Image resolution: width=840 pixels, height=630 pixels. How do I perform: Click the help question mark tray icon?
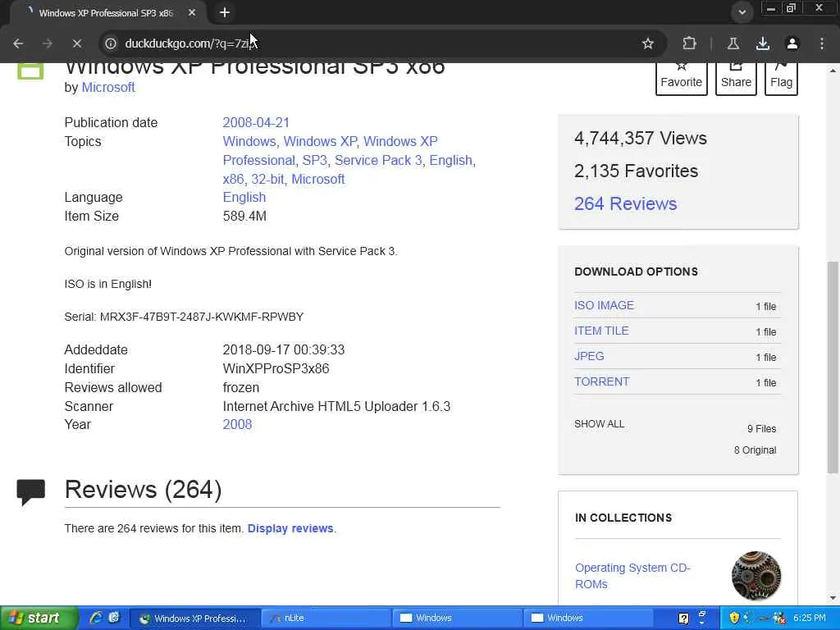[683, 619]
